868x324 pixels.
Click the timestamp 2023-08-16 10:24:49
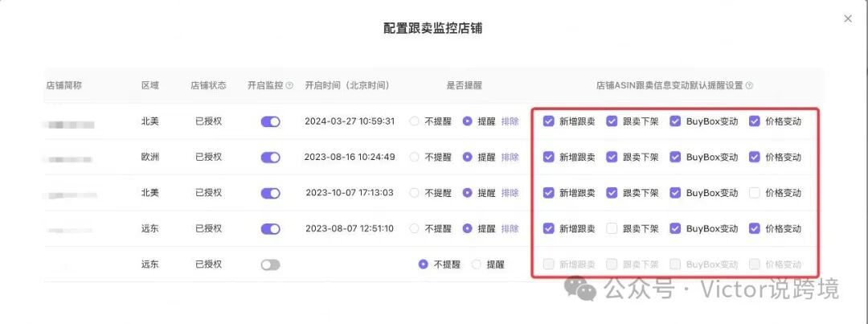(350, 158)
